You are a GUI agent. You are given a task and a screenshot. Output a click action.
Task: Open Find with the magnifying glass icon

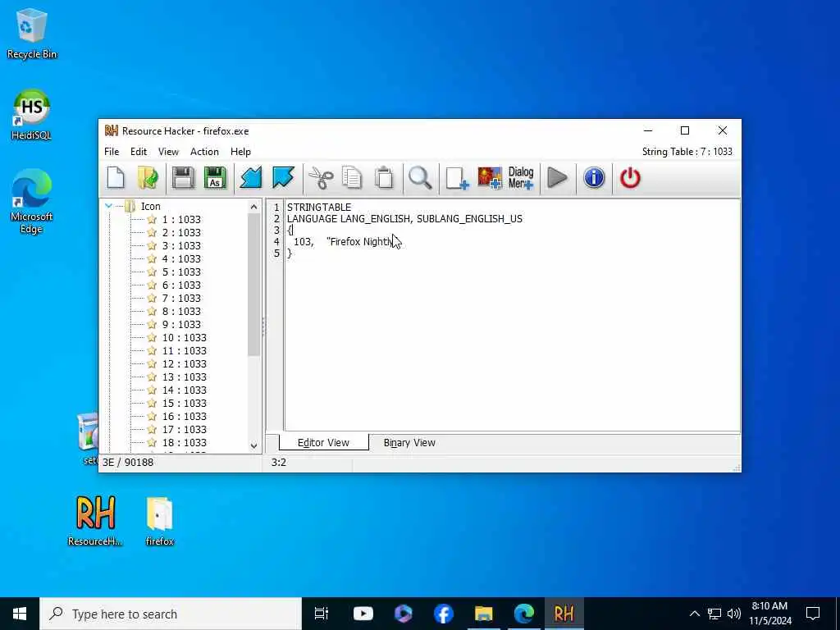420,178
